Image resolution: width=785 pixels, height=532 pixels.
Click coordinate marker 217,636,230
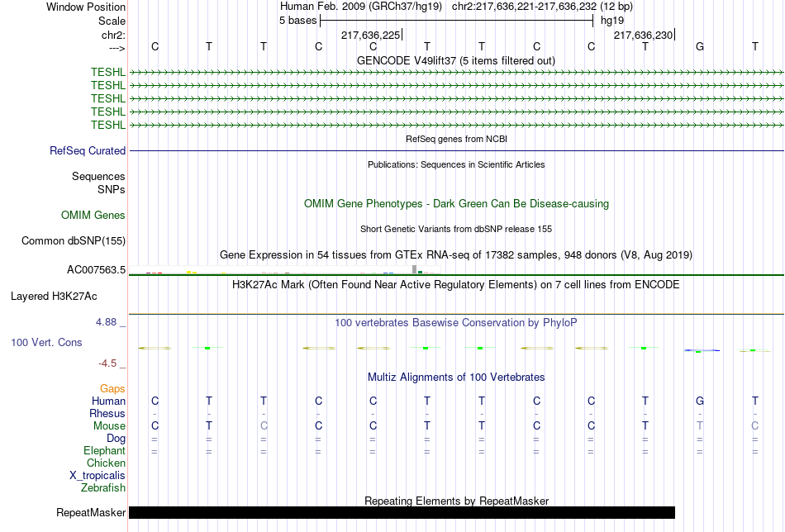point(644,35)
